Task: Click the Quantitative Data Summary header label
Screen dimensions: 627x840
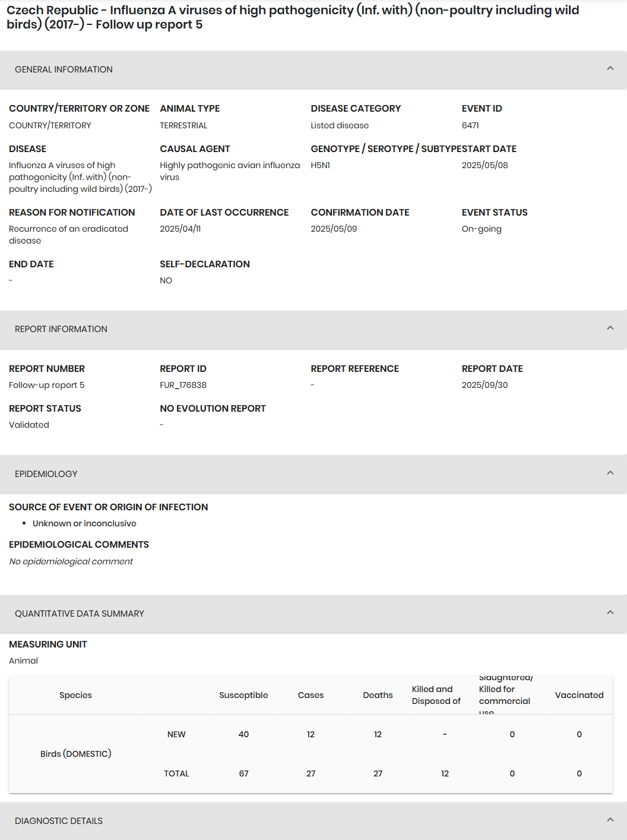Action: click(x=80, y=614)
